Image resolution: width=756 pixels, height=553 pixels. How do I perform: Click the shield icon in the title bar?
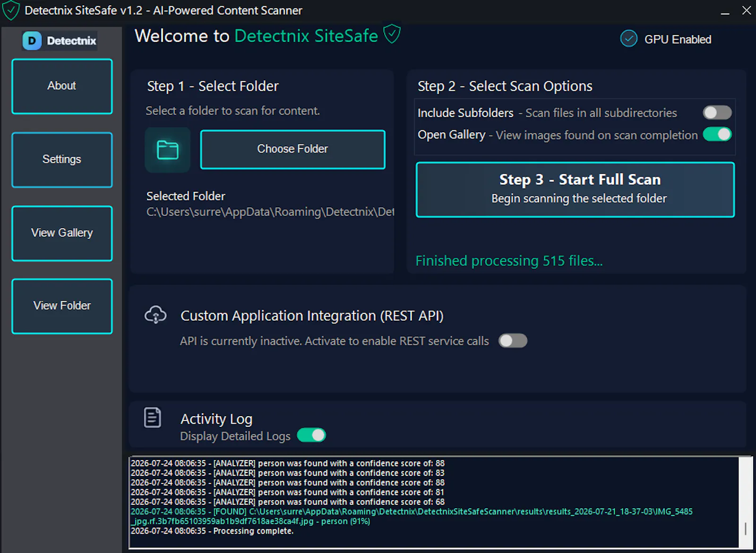(x=10, y=10)
